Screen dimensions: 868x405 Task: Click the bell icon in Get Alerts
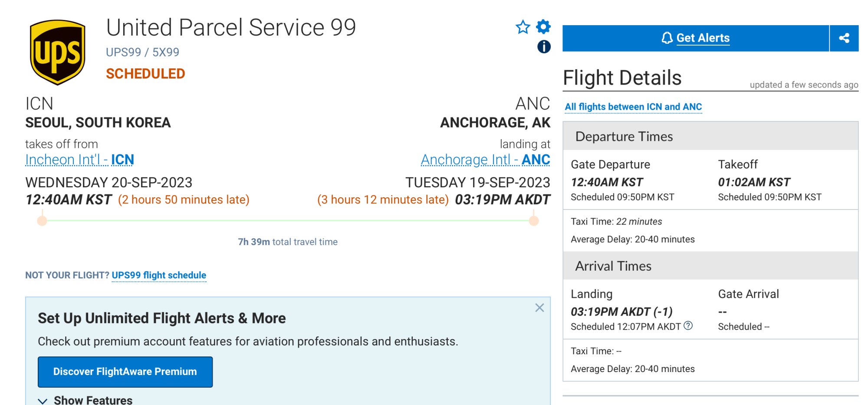pyautogui.click(x=667, y=38)
